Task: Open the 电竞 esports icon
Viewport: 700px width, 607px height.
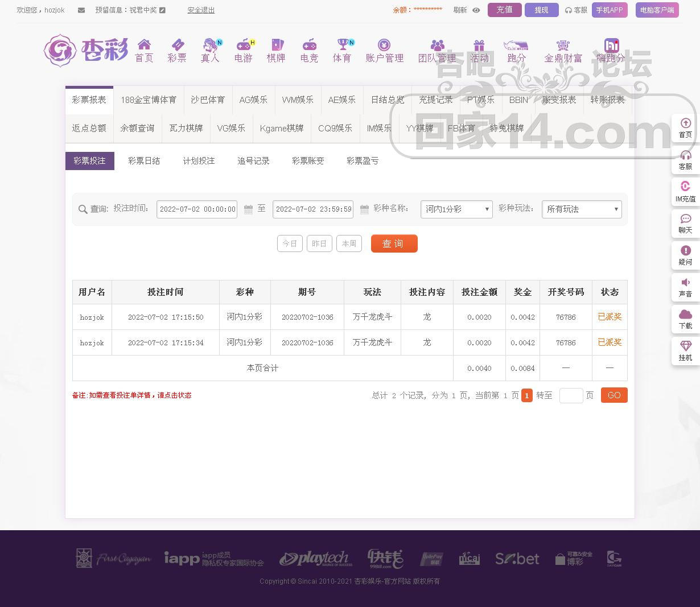Action: click(309, 44)
